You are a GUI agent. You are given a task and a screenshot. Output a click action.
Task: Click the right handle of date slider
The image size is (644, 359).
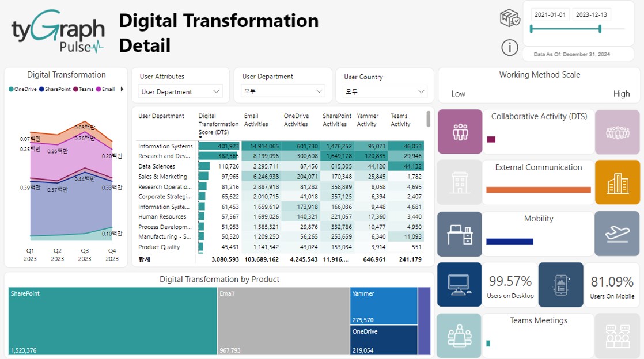[x=600, y=29]
